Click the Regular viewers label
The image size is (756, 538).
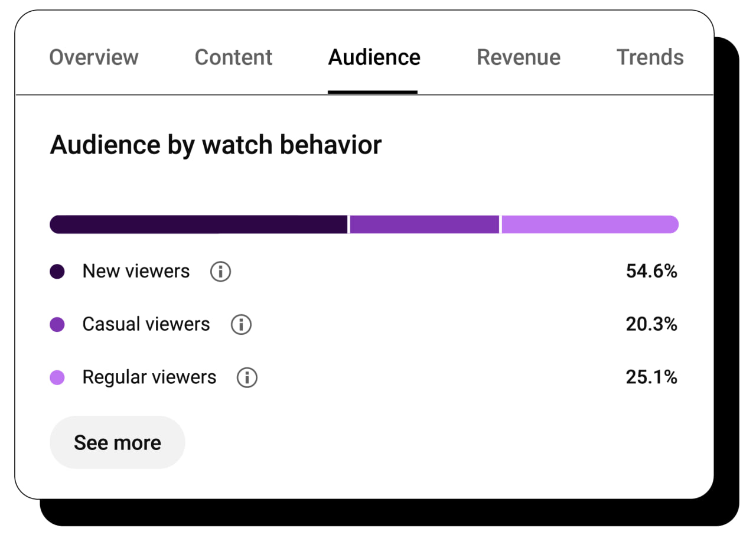click(149, 377)
